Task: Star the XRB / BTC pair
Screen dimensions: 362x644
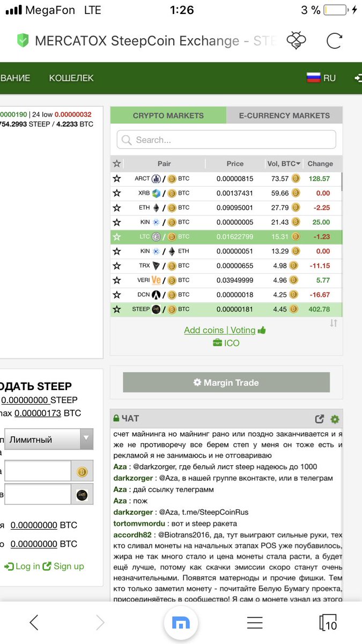Action: coord(117,193)
